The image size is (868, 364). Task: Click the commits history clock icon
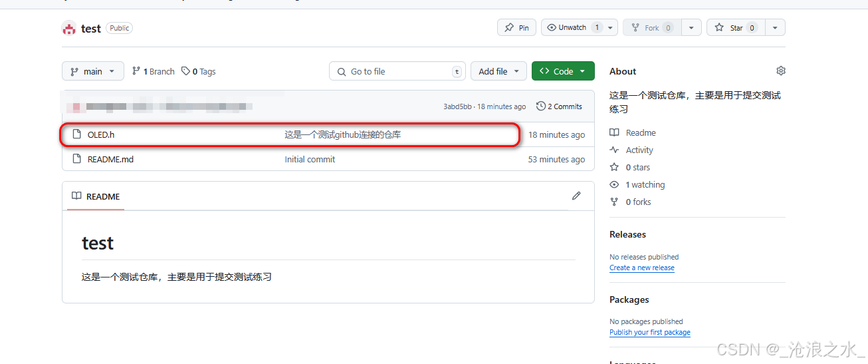click(541, 106)
